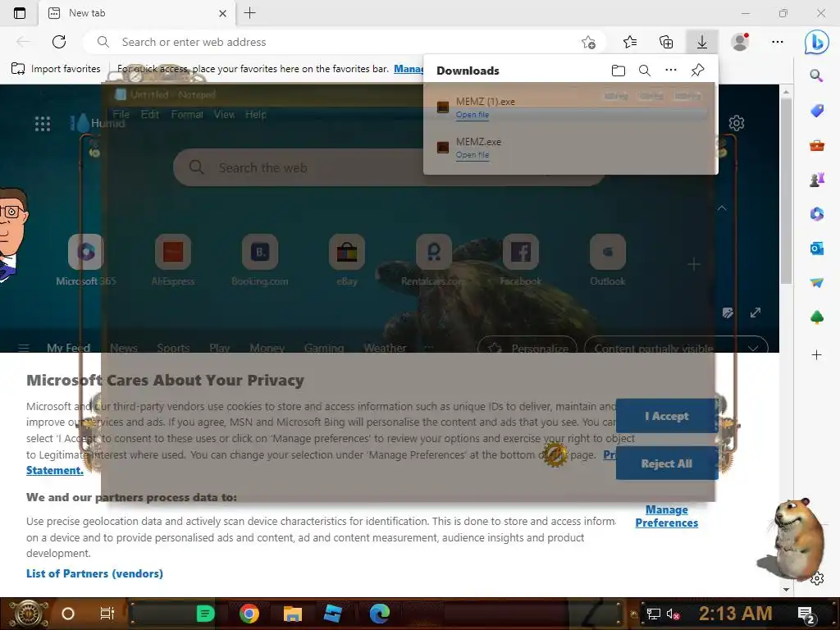Screen dimensions: 840x630
Task: Pin the Downloads panel
Action: pos(697,71)
